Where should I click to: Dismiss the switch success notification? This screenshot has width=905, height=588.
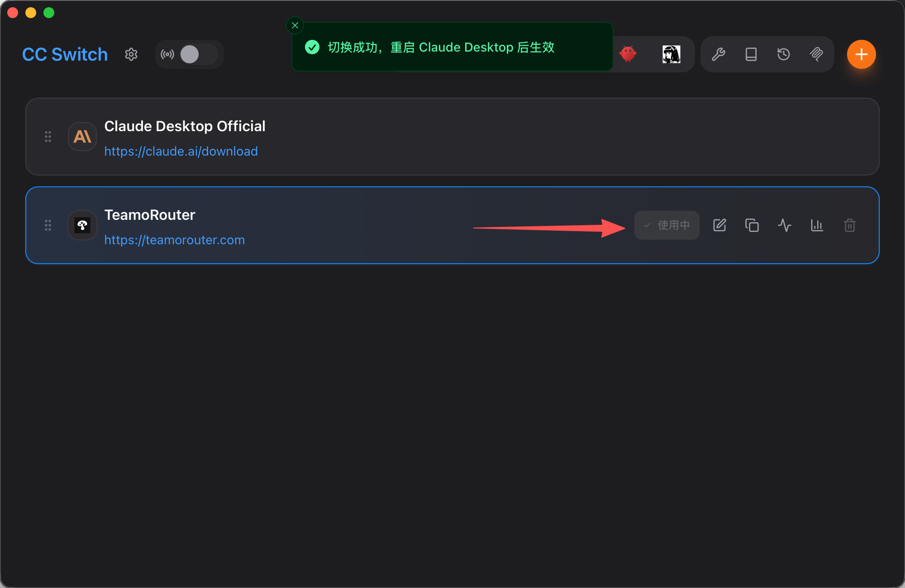pyautogui.click(x=295, y=25)
